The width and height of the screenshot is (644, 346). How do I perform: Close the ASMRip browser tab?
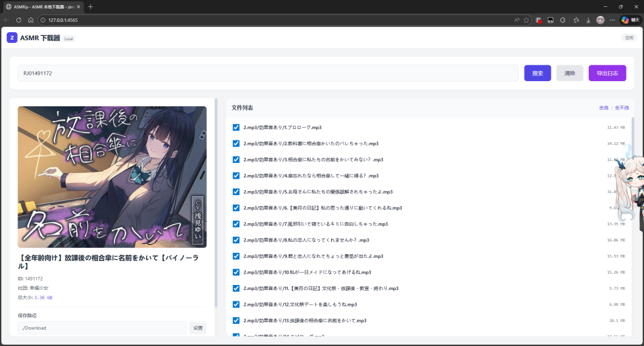coord(79,6)
